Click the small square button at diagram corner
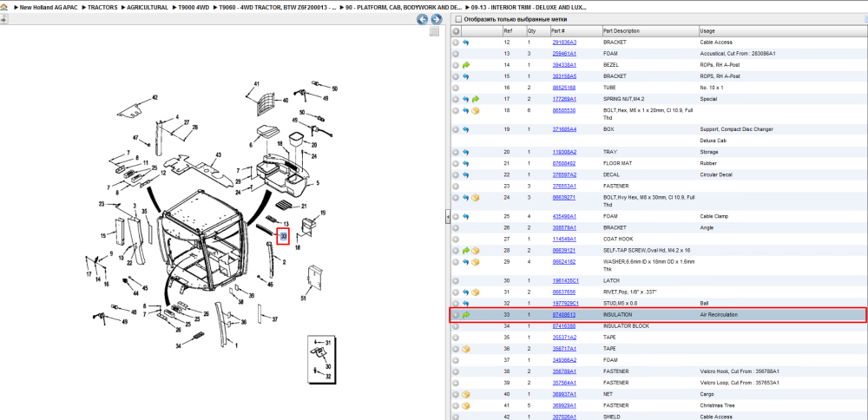This screenshot has width=868, height=420. [435, 31]
